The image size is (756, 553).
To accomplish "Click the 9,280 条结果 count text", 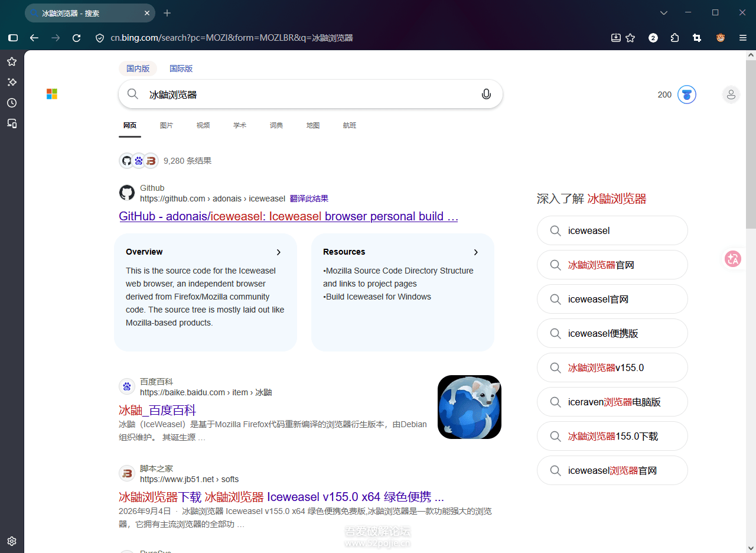I will [187, 161].
